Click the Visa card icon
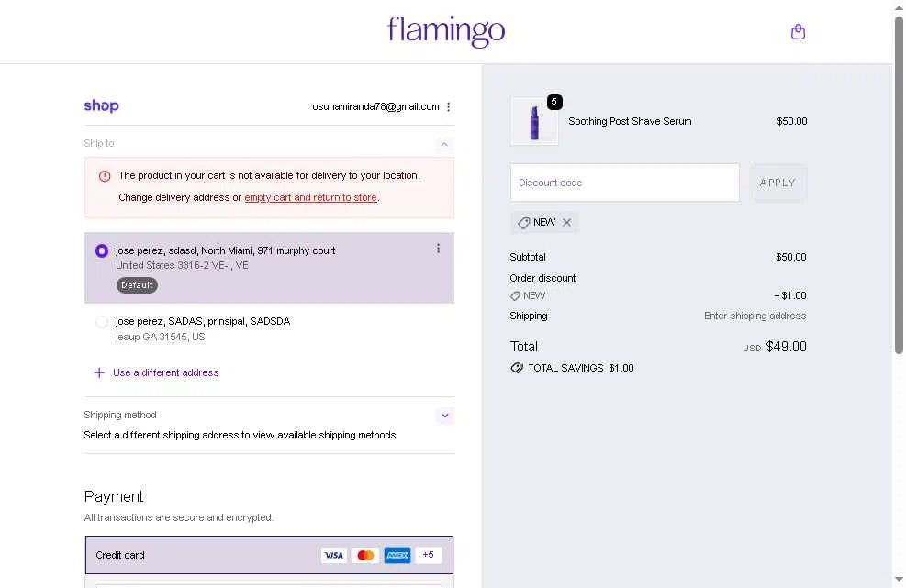The width and height of the screenshot is (906, 588). (x=334, y=555)
